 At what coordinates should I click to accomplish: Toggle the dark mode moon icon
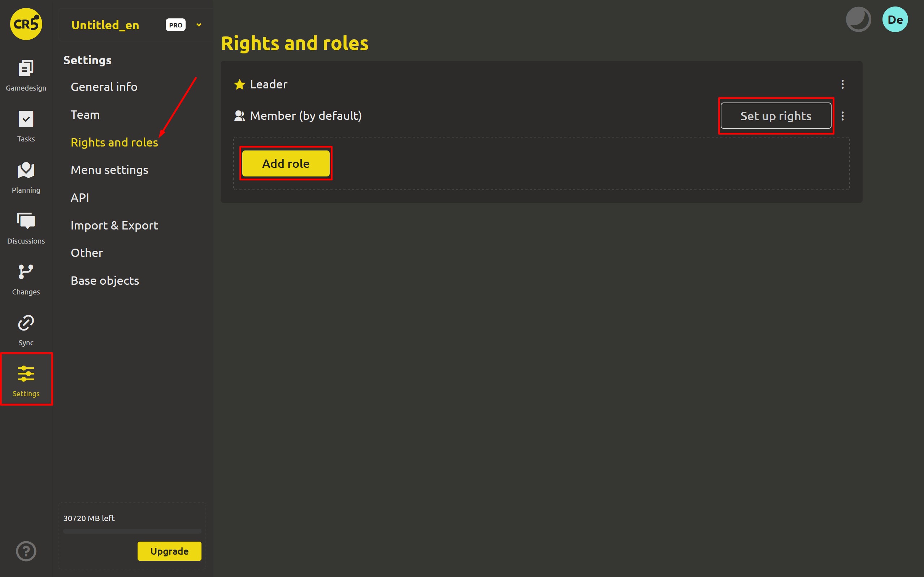point(858,19)
